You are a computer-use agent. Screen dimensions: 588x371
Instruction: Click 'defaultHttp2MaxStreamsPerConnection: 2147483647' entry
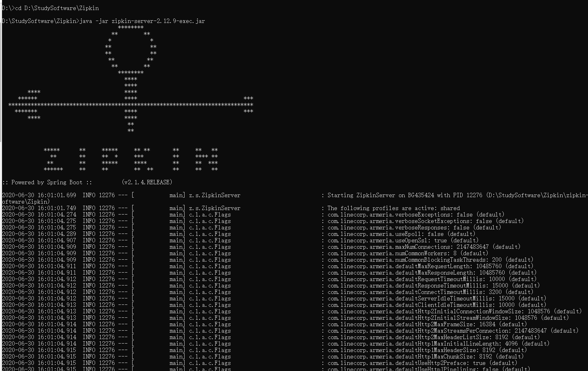click(471, 331)
